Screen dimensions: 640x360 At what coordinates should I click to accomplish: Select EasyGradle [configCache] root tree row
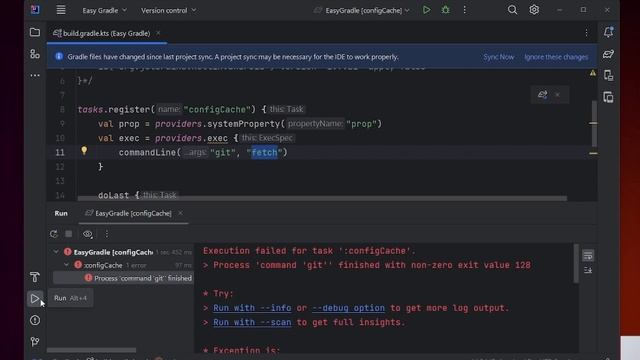[123, 252]
